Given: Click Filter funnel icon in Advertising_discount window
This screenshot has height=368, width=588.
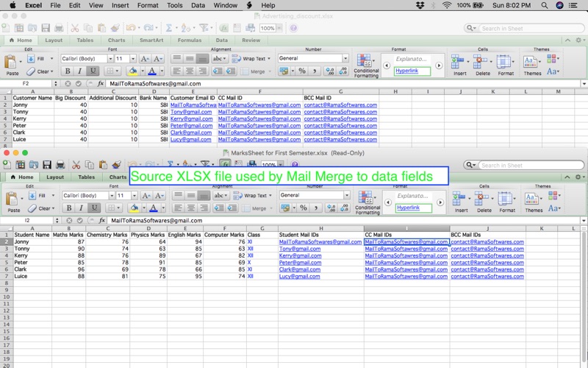Looking at the screenshot, I should click(204, 28).
